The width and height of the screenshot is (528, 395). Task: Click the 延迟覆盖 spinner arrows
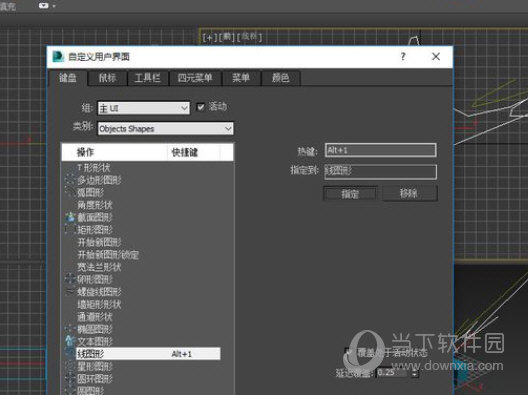coord(415,373)
